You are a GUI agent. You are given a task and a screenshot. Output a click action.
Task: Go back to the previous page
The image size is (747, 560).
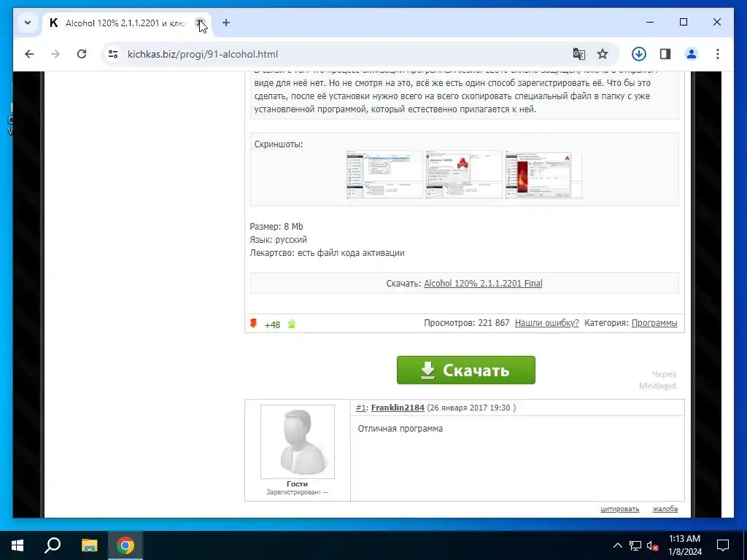[29, 54]
